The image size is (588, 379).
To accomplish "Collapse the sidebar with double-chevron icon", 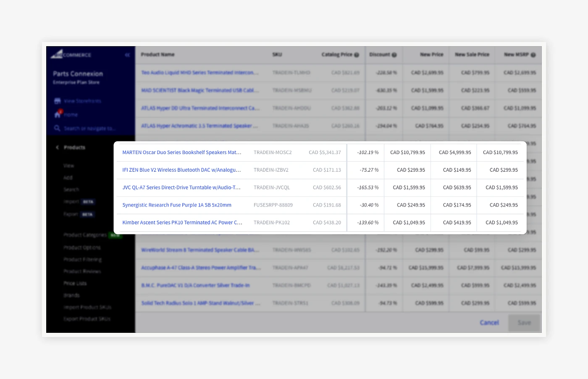I will tap(127, 55).
